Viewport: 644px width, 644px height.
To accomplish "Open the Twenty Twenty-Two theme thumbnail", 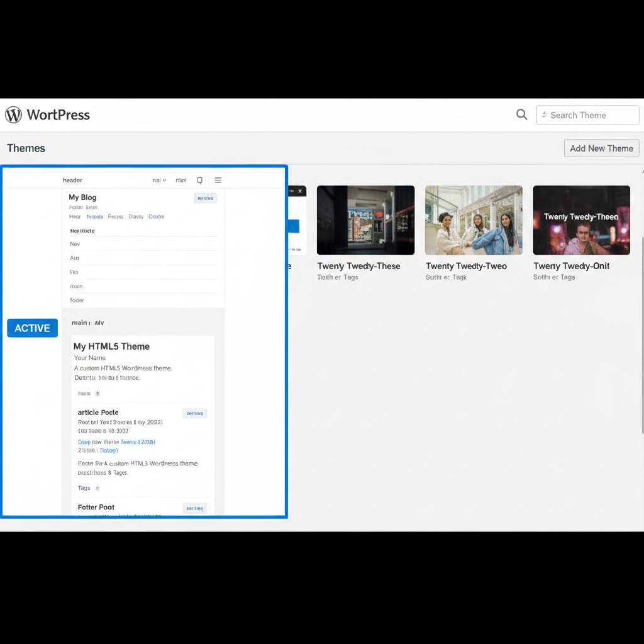I will [473, 219].
